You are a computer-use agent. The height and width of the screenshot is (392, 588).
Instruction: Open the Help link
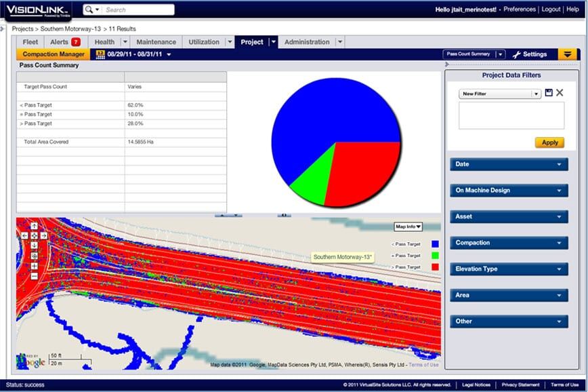click(572, 9)
